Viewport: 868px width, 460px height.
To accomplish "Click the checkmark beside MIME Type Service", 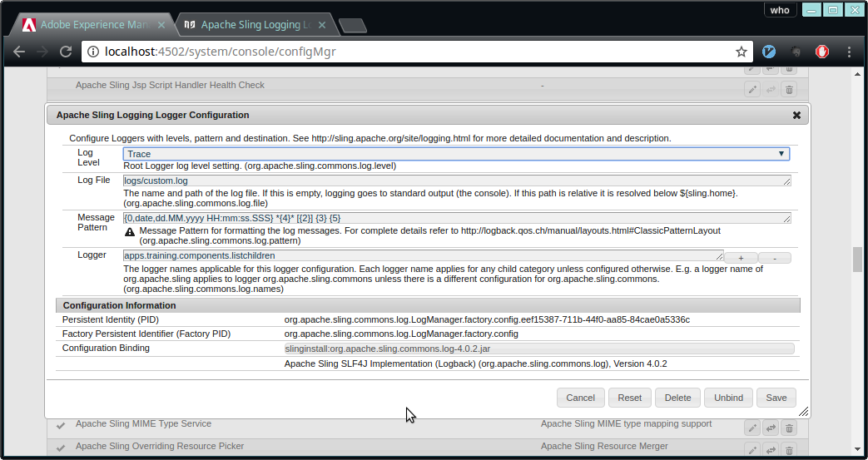I will click(x=61, y=426).
